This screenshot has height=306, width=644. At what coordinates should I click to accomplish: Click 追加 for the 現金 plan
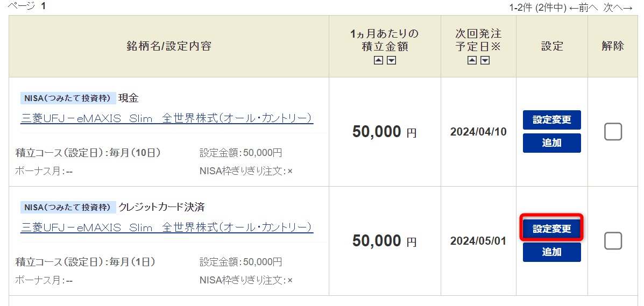(x=551, y=143)
